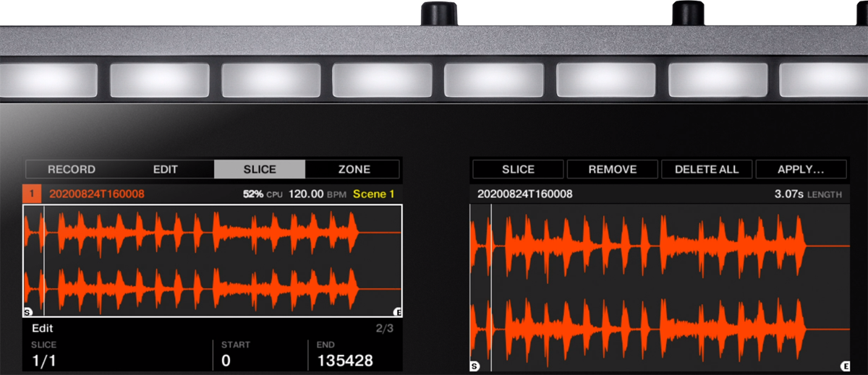The width and height of the screenshot is (868, 375).
Task: Click the white 20200824T160008 title on right display
Action: (x=525, y=194)
